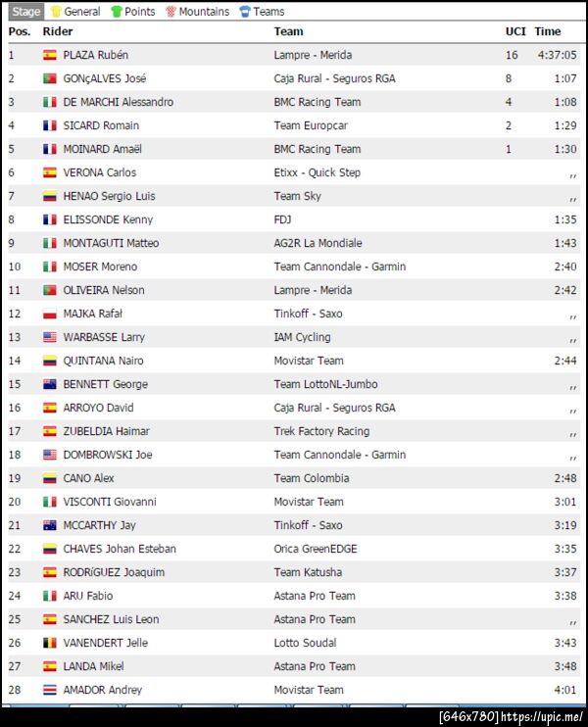This screenshot has height=727, width=588.
Task: Open the Etixx - Quick Step team link
Action: (317, 172)
